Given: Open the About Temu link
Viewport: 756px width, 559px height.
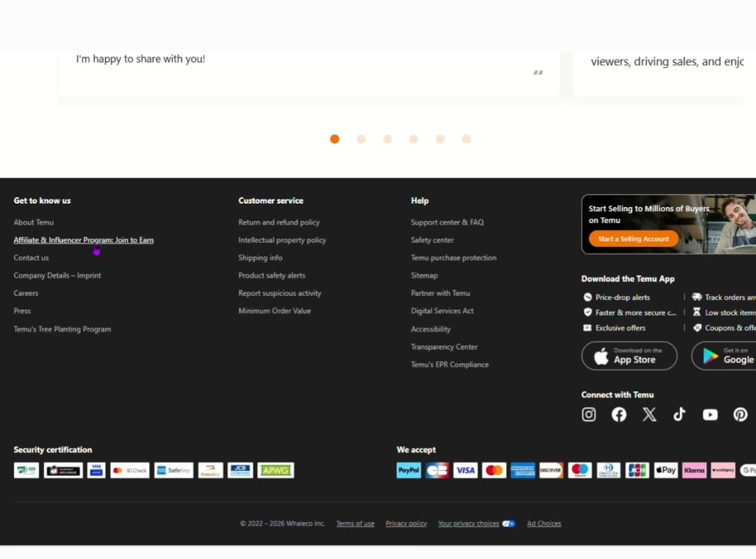Looking at the screenshot, I should click(34, 222).
